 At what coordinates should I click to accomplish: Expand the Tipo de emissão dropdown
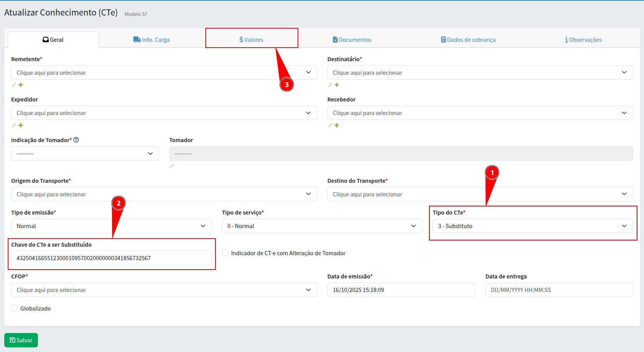[x=111, y=226]
